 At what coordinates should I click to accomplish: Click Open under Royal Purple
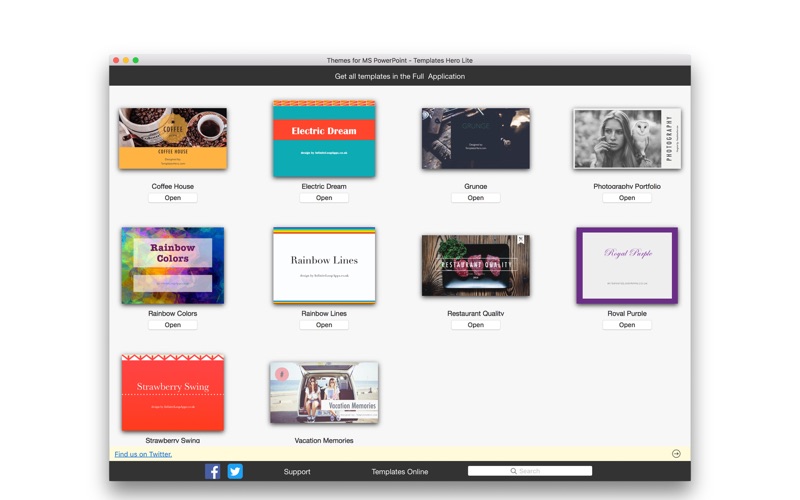tap(627, 324)
